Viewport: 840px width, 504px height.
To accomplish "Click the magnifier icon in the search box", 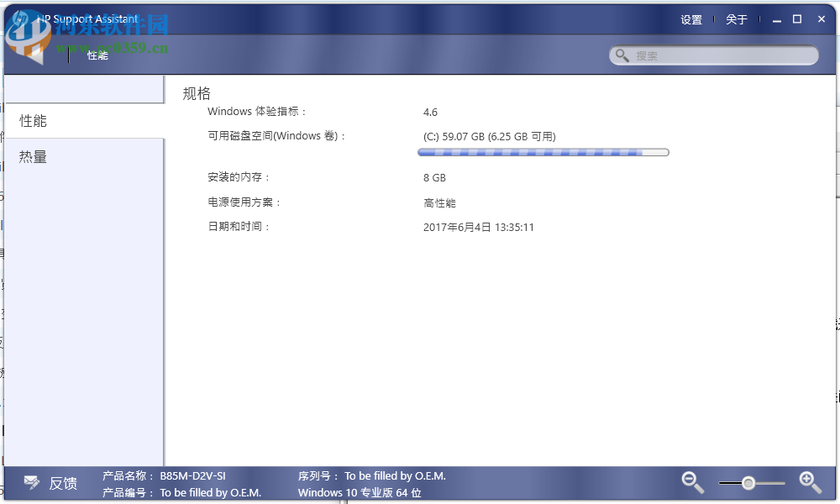I will 622,55.
